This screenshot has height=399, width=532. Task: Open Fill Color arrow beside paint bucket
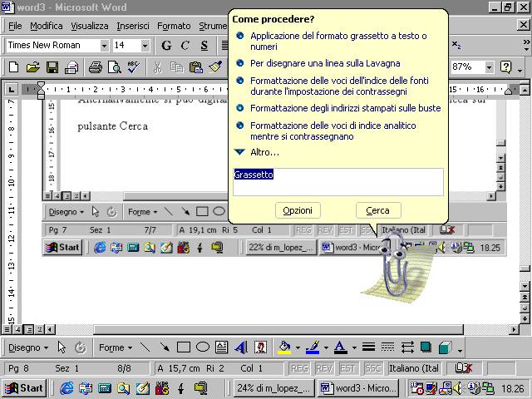pos(298,347)
